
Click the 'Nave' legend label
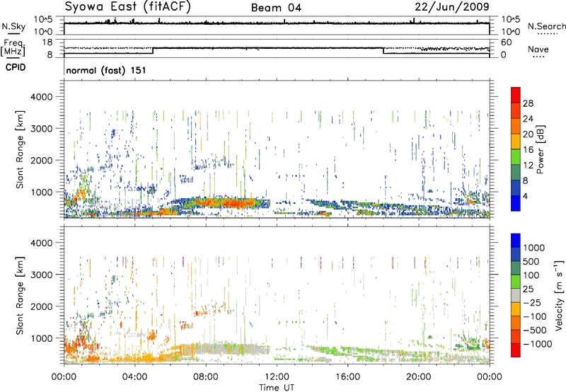[x=538, y=50]
